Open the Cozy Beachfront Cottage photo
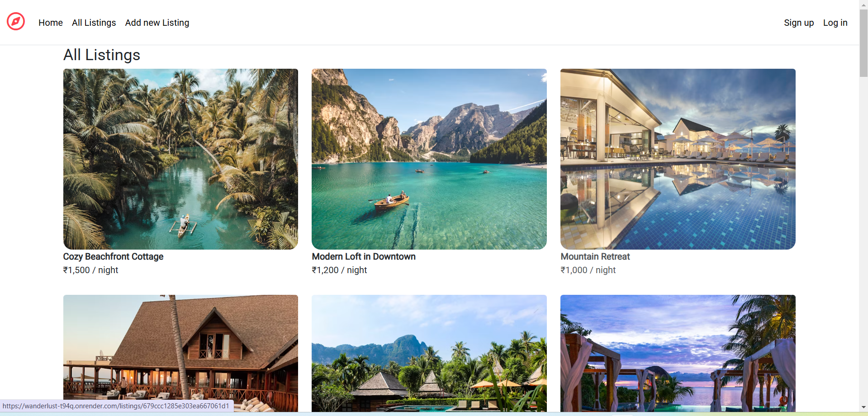Viewport: 868px width, 416px height. (x=181, y=159)
